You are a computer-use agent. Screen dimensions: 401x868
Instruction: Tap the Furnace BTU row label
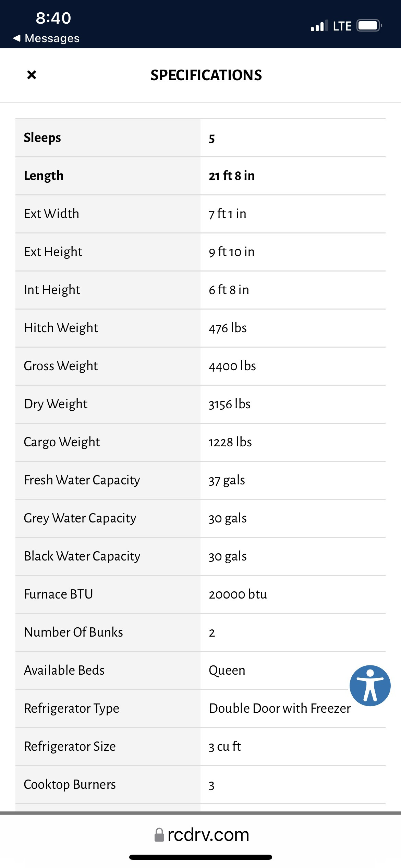coord(59,594)
